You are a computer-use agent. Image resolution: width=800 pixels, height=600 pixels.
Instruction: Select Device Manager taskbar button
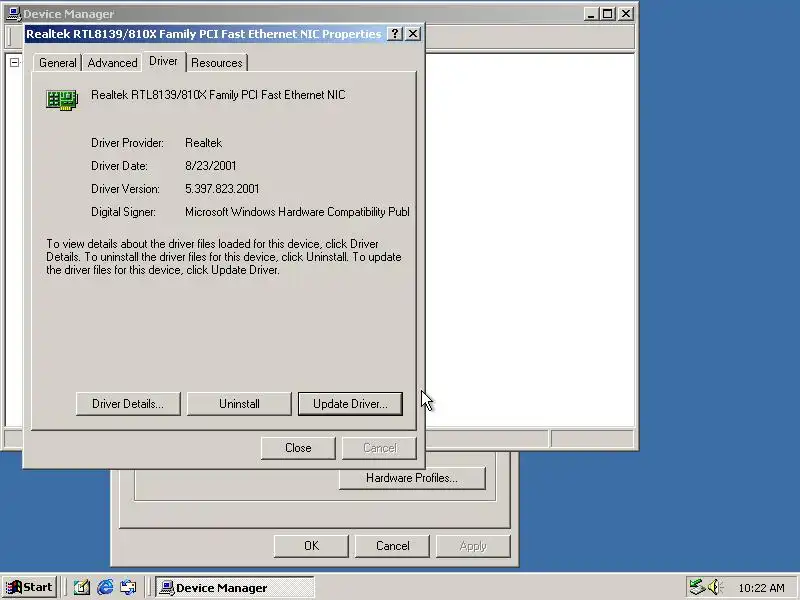pos(235,588)
